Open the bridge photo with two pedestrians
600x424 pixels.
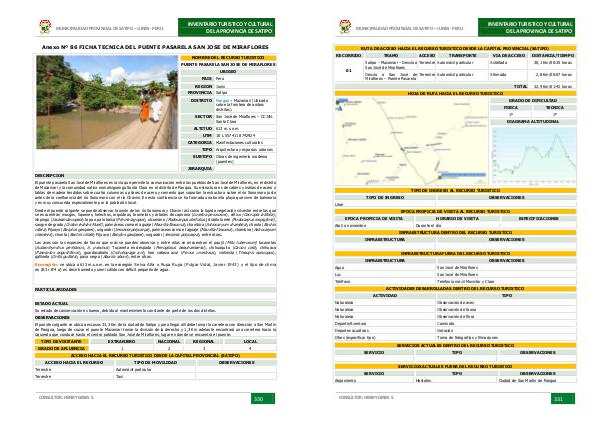[x=107, y=102]
